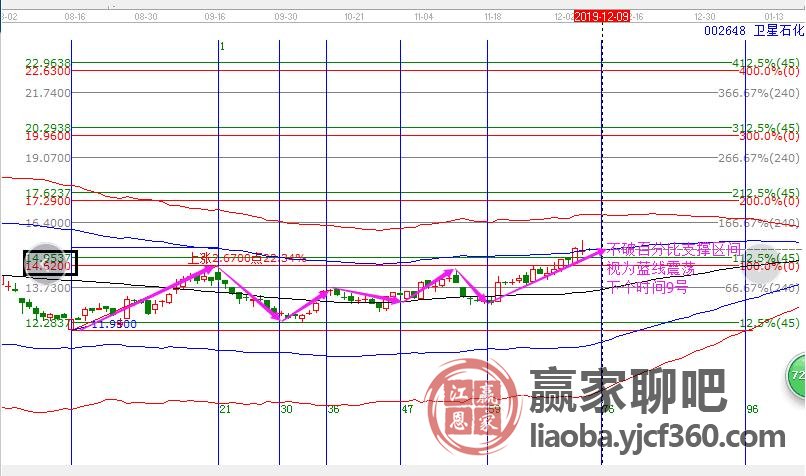Click the green 72 badge at right edge
The image size is (806, 476).
797,375
